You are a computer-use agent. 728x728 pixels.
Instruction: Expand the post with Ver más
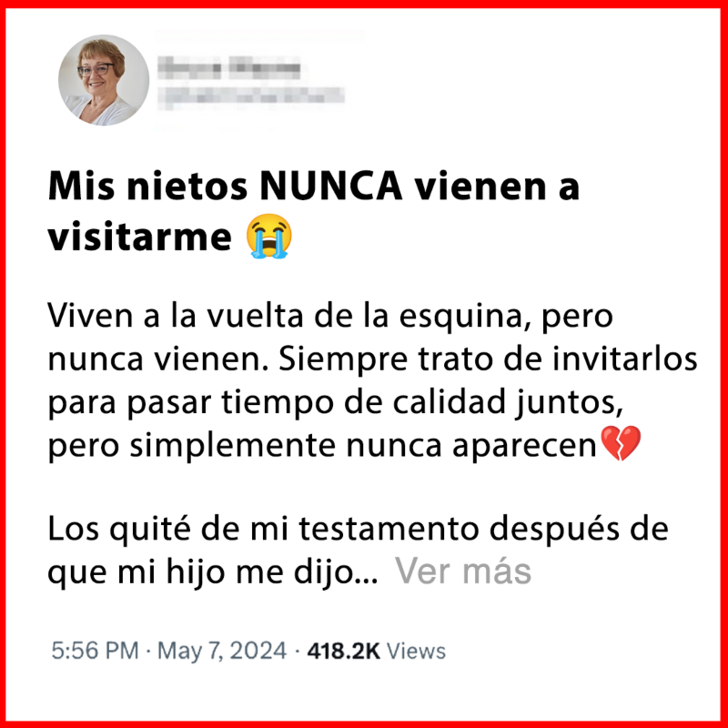463,571
